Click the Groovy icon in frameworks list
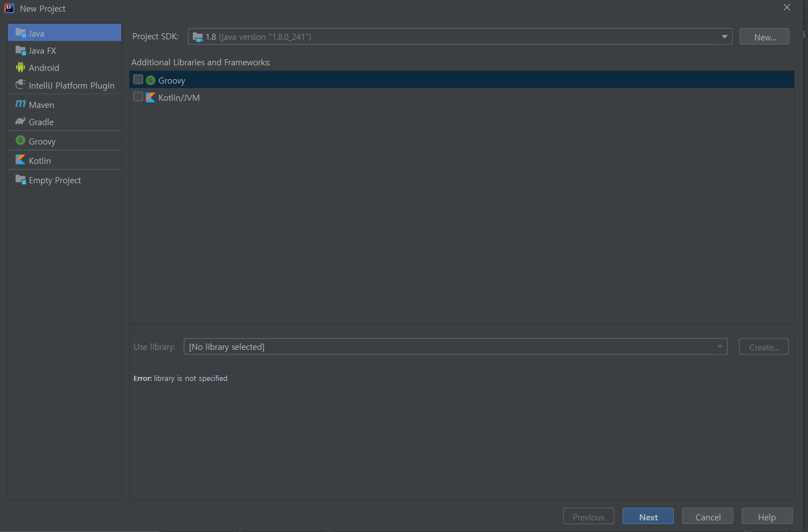This screenshot has width=808, height=532. click(150, 80)
